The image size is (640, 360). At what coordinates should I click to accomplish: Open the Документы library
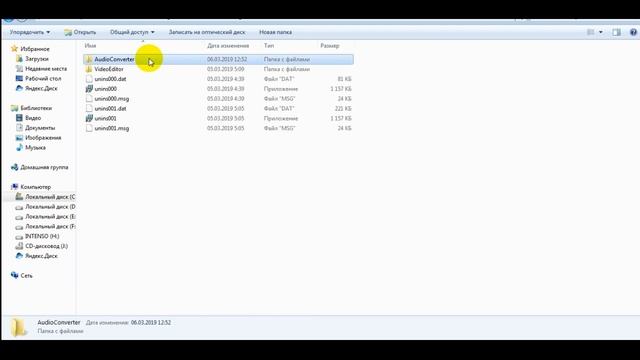pos(40,128)
